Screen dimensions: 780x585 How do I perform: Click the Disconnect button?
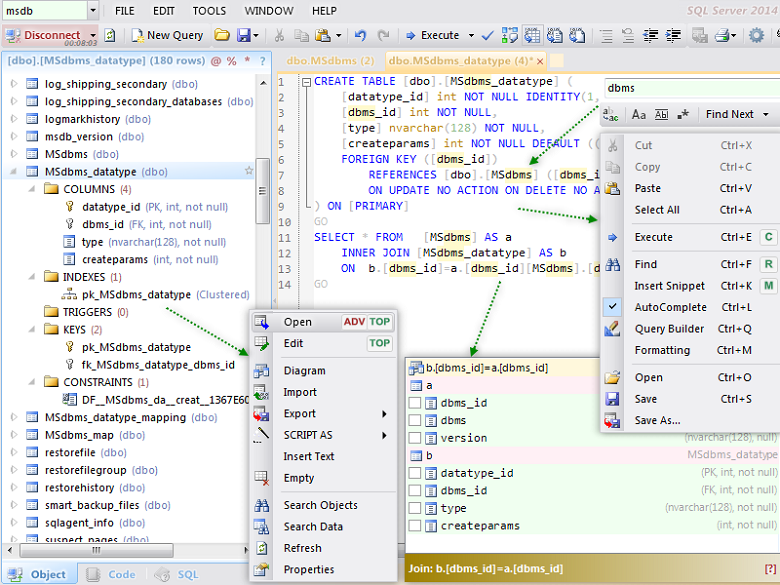click(x=50, y=35)
